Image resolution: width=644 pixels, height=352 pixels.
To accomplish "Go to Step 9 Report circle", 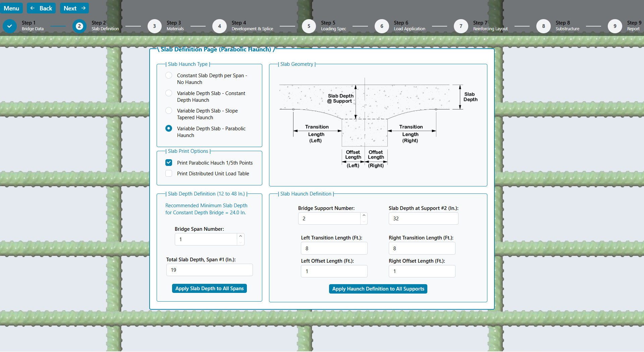I will pos(615,26).
